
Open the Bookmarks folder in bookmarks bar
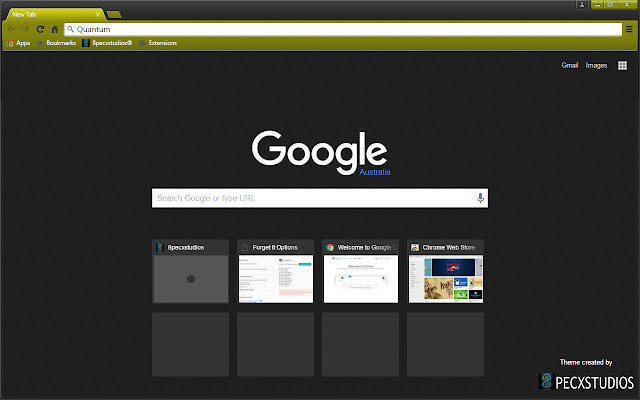(x=56, y=43)
